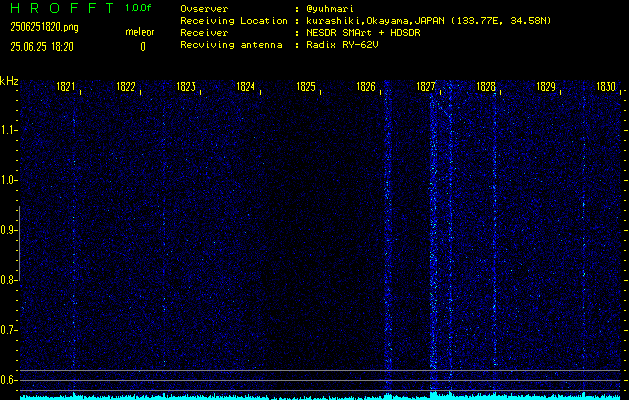This screenshot has width=629, height=400.
Task: Click the observer name @yuhmari
Action: [x=330, y=9]
